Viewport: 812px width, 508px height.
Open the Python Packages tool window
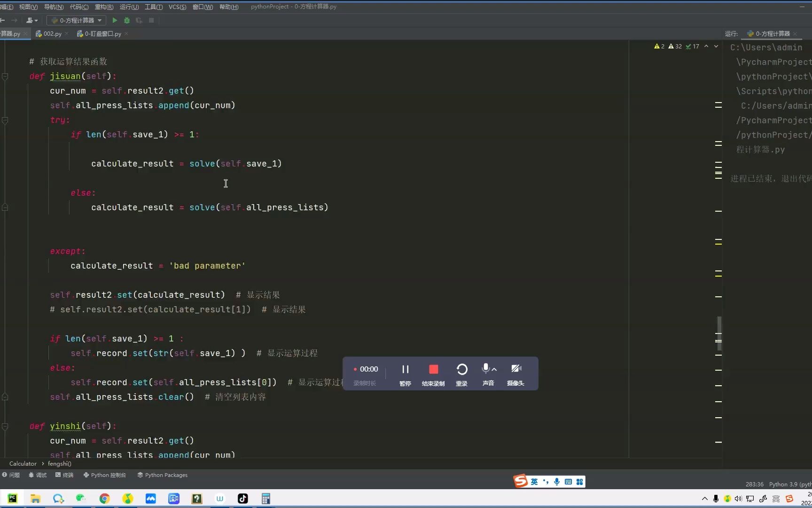pyautogui.click(x=162, y=475)
